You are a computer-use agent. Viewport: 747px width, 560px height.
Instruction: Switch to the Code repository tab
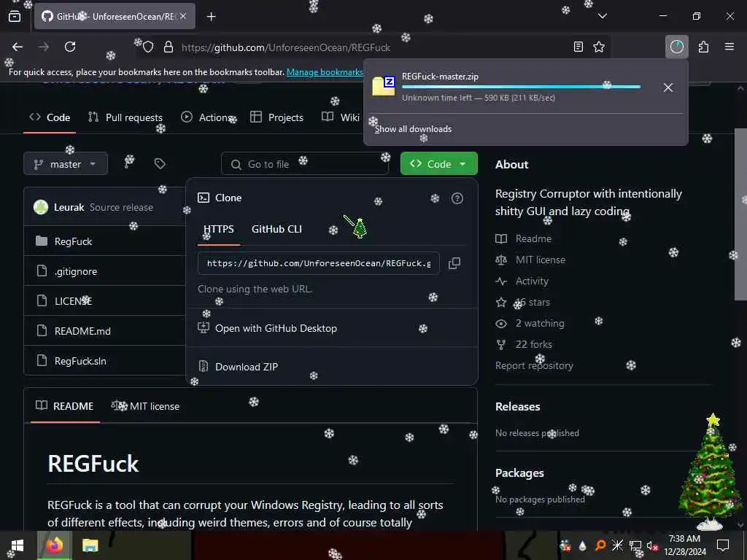[x=50, y=117]
